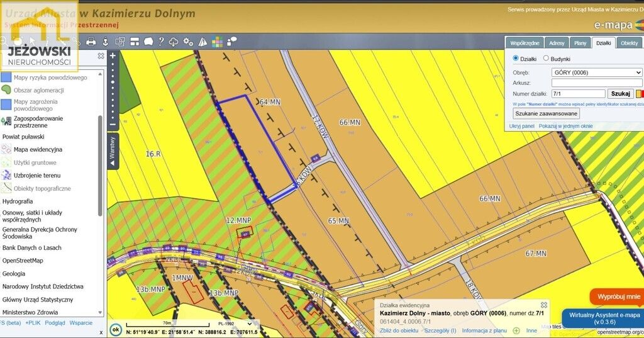Toggle Uzbrojenie terenu layer icon
This screenshot has height=338, width=644.
(6, 175)
